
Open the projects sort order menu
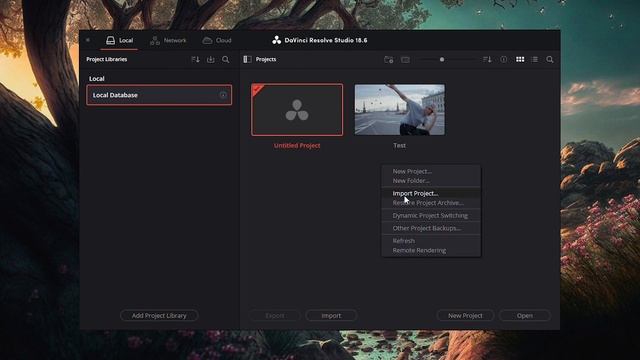click(487, 60)
